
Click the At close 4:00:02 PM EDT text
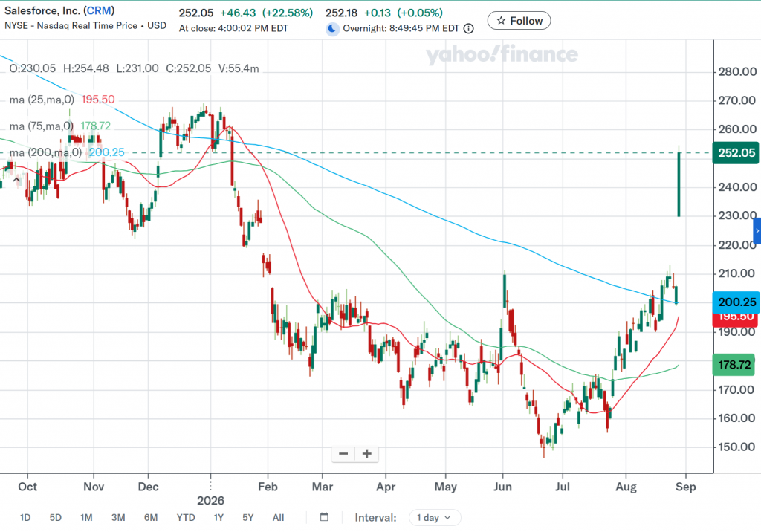click(233, 29)
